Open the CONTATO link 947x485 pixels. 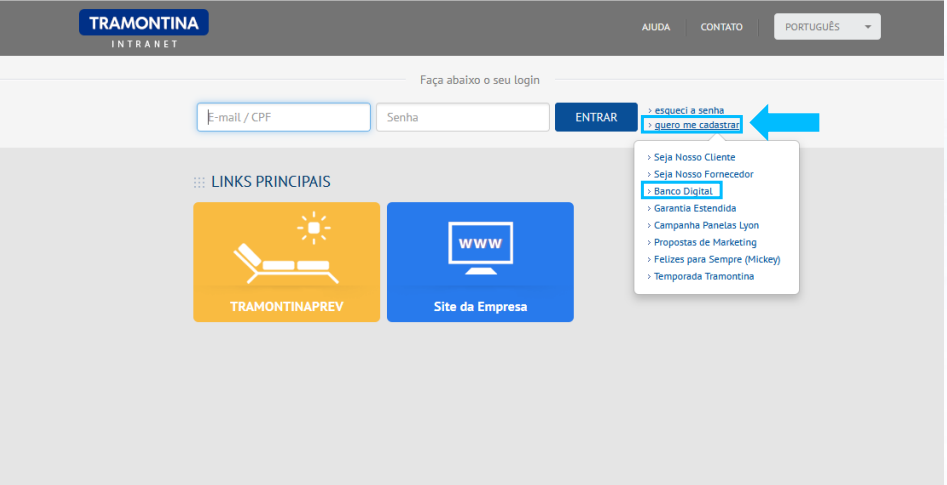721,27
